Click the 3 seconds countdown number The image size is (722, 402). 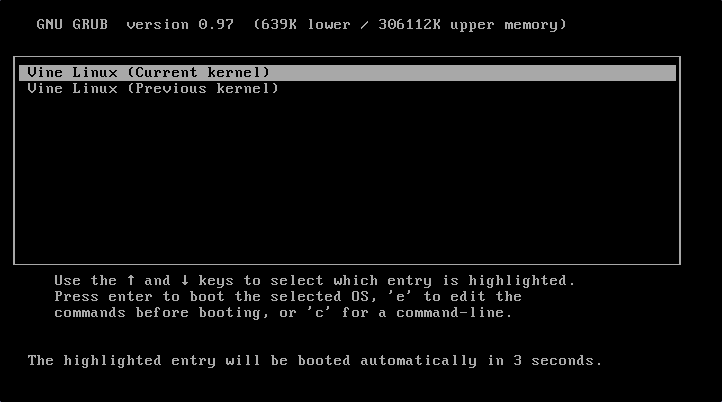coord(518,361)
